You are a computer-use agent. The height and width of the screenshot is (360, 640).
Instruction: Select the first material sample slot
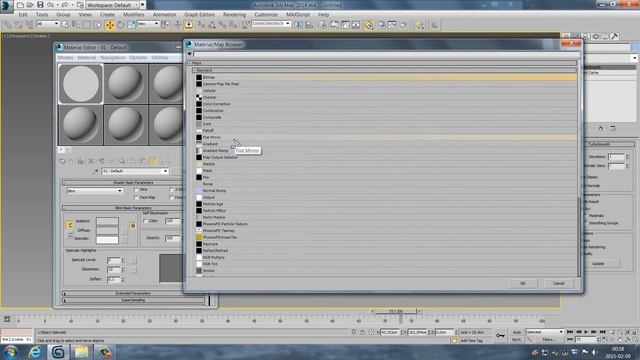click(x=80, y=84)
